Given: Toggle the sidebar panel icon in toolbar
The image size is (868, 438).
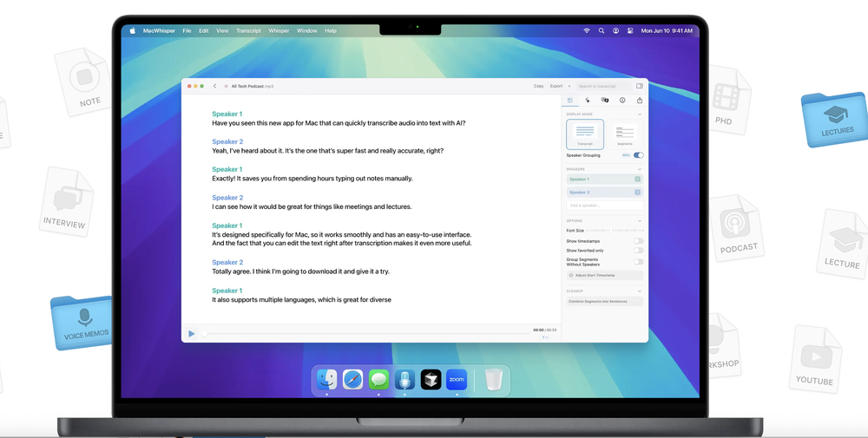Looking at the screenshot, I should (x=640, y=86).
